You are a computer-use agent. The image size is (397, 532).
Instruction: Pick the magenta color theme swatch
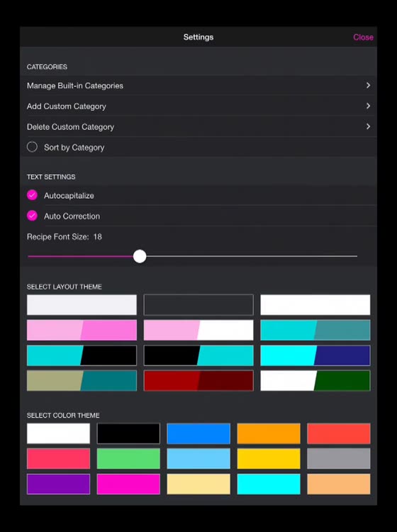tap(128, 484)
